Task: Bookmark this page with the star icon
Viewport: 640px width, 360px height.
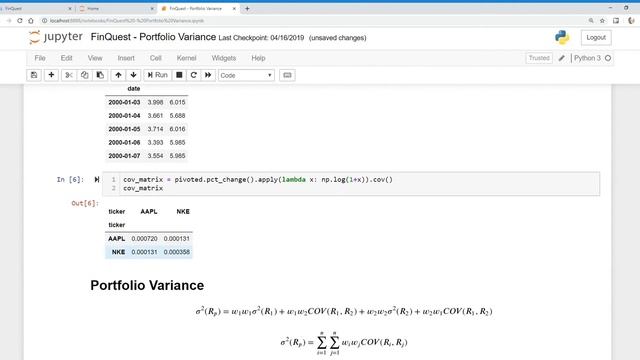Action: [602, 20]
